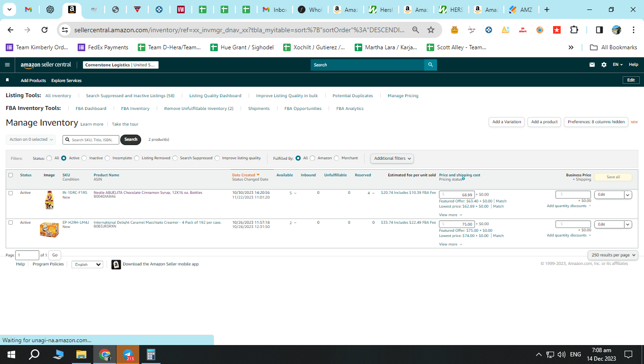This screenshot has width=644, height=364.
Task: Open the Seller Central hamburger menu
Action: coord(7,65)
